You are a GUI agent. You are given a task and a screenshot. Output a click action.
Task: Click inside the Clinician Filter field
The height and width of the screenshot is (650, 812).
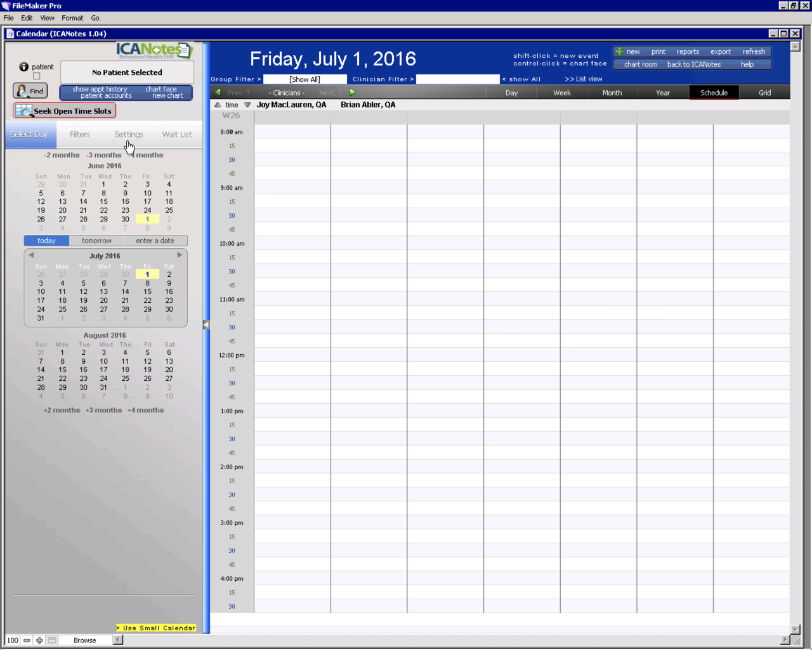[457, 79]
